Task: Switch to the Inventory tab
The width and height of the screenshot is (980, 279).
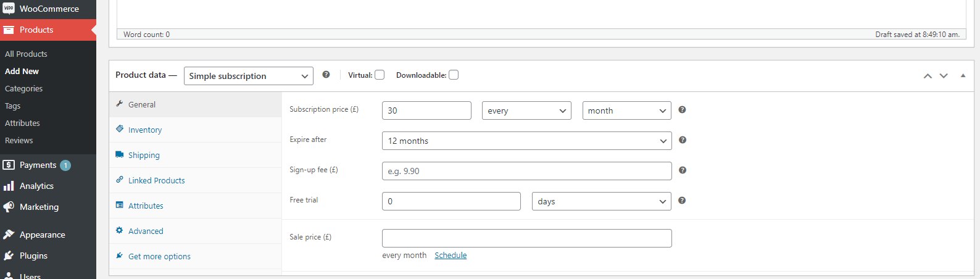Action: 145,130
